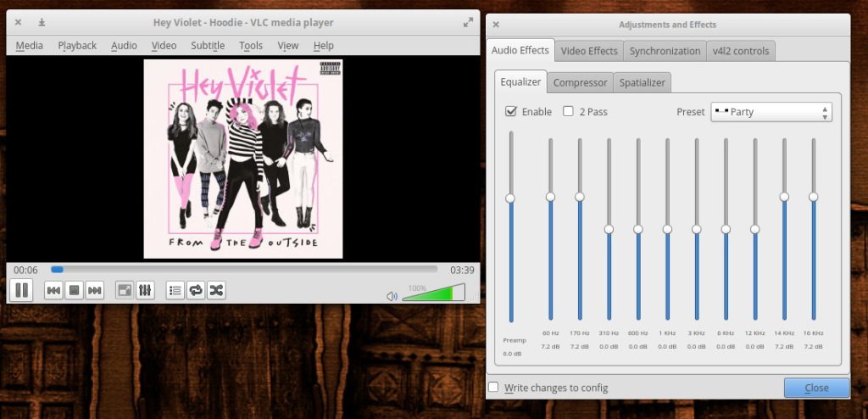Skip to the next track

click(95, 290)
